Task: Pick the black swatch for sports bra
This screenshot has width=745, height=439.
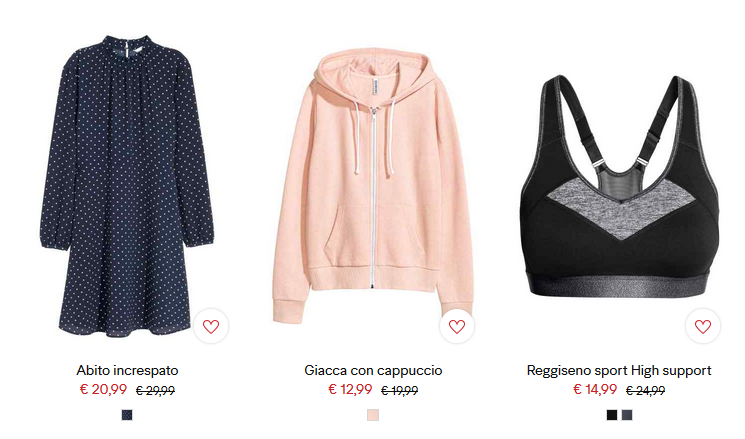Action: (611, 415)
